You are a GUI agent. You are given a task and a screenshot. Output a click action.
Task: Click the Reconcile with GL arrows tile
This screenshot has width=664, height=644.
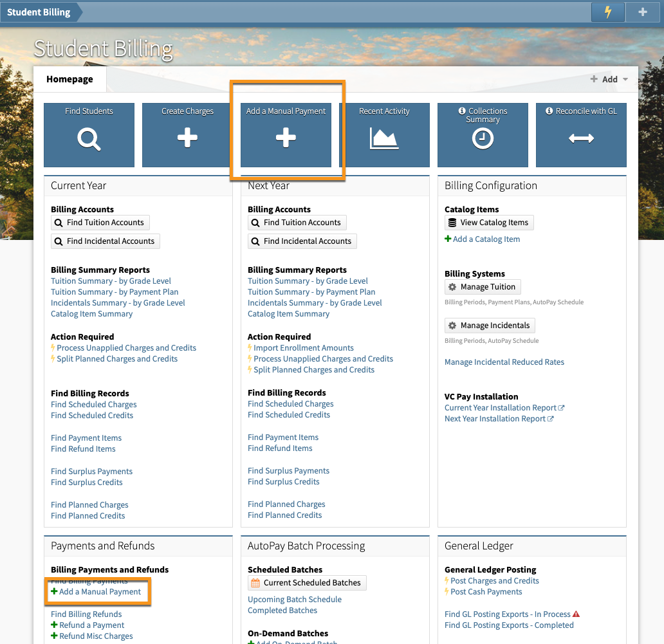click(x=581, y=135)
